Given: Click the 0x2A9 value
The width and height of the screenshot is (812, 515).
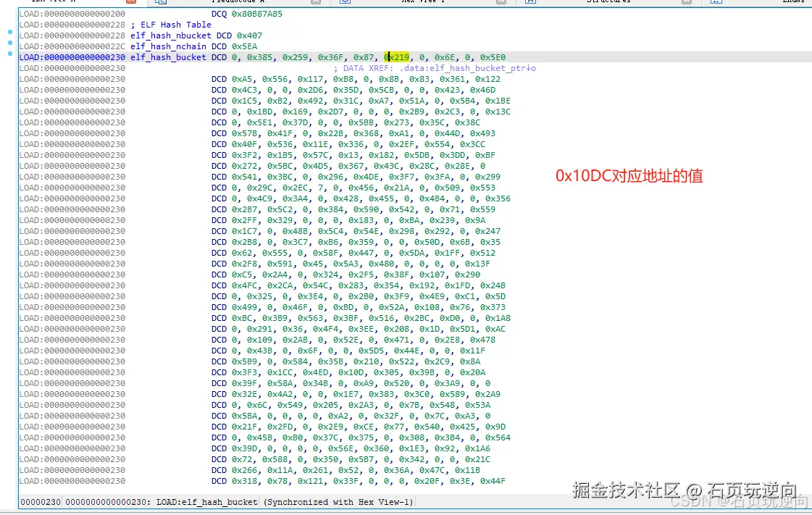Looking at the screenshot, I should coord(487,395).
